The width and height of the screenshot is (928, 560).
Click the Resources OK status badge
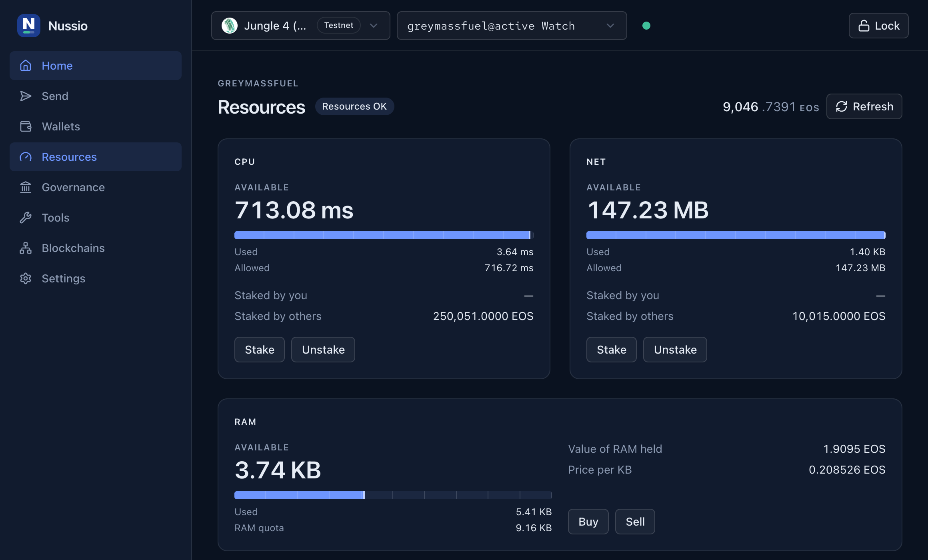coord(354,106)
